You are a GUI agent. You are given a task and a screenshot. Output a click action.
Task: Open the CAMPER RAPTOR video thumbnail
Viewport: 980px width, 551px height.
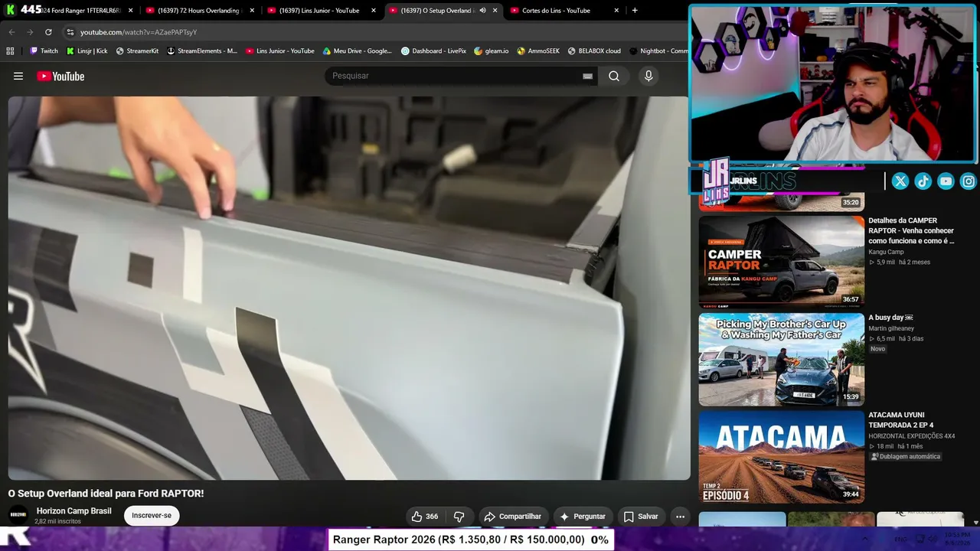781,262
